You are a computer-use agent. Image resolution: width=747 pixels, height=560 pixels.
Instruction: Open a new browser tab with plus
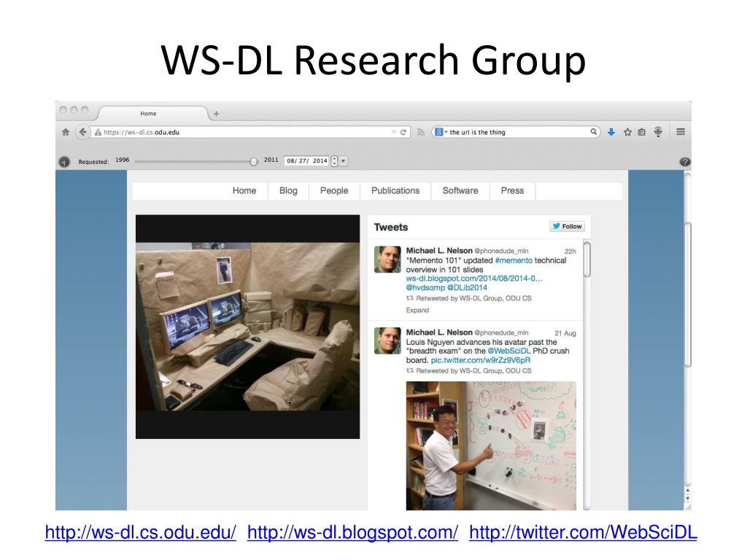216,114
